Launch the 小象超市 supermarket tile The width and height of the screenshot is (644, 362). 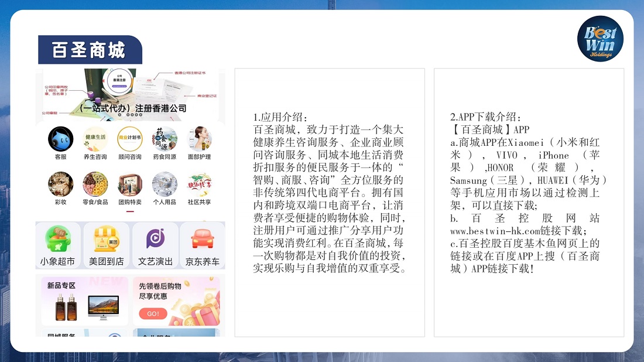57,245
